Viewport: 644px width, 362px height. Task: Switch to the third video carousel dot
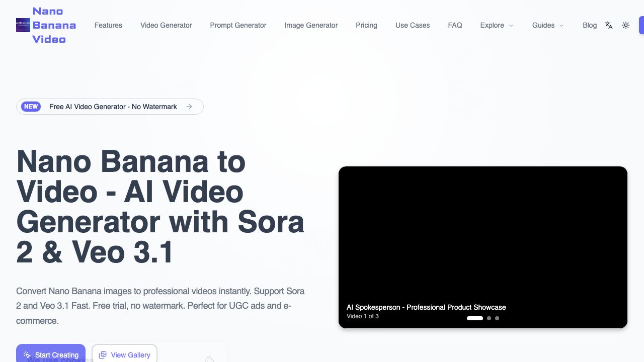pos(497,318)
